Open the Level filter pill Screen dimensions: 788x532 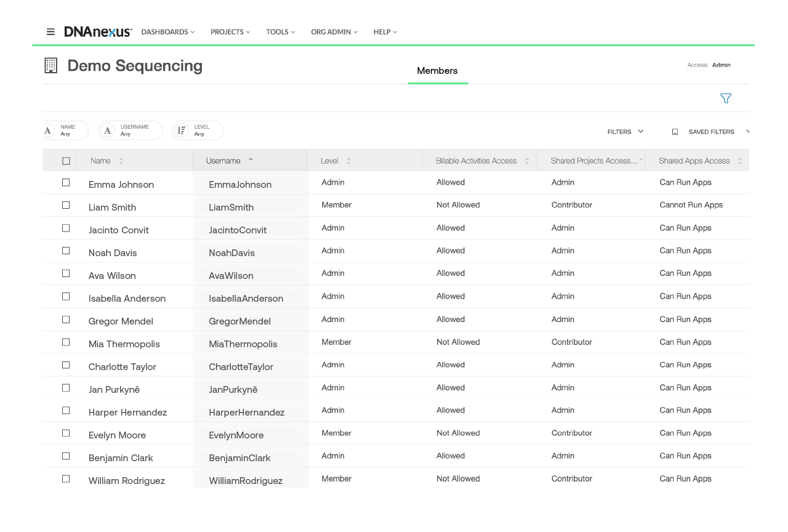[x=198, y=131]
